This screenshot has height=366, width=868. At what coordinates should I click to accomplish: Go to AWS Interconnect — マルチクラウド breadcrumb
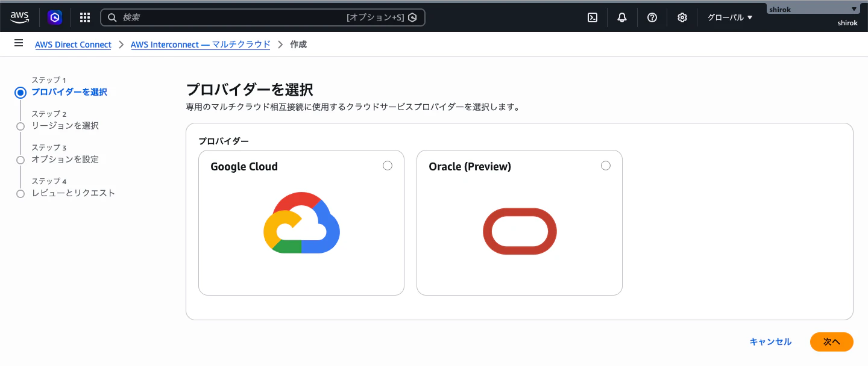[201, 45]
